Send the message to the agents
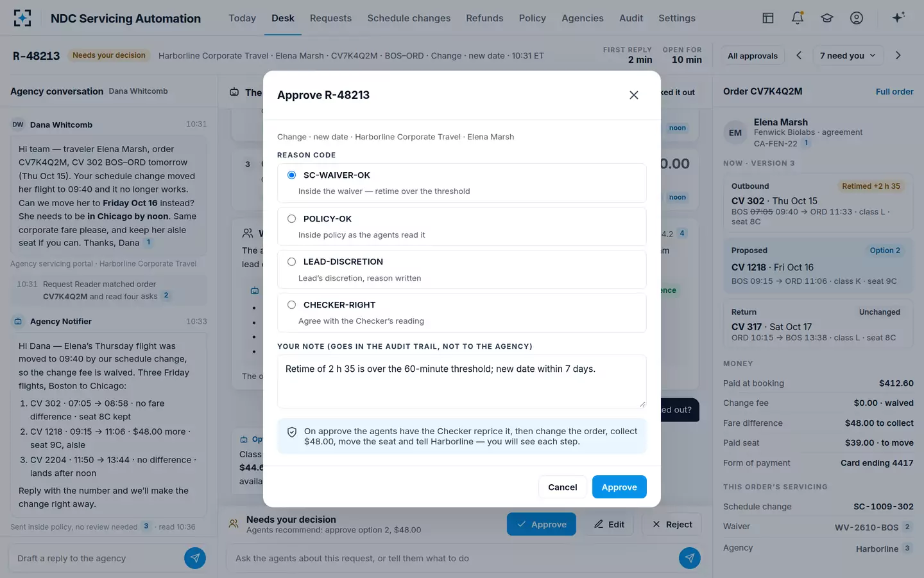This screenshot has height=578, width=924. 690,558
